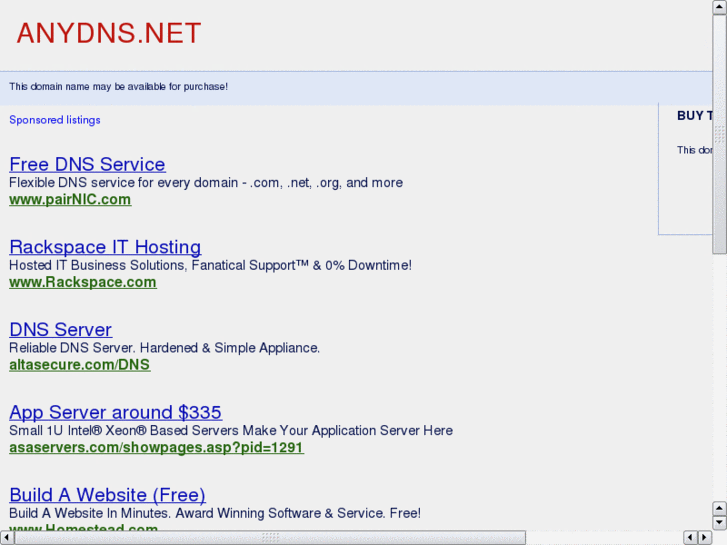The height and width of the screenshot is (545, 727).
Task: Open Build A Website (Free) link
Action: point(107,495)
